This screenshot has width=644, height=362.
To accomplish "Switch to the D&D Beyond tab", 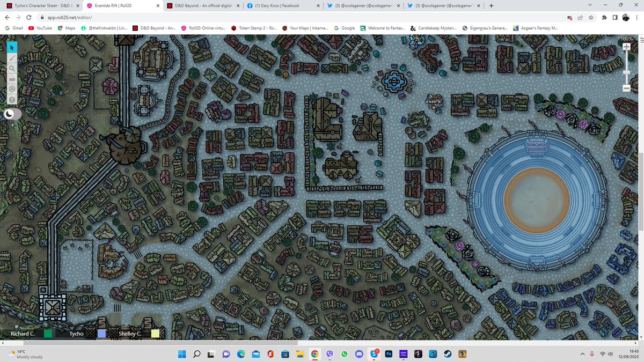I will [x=202, y=5].
